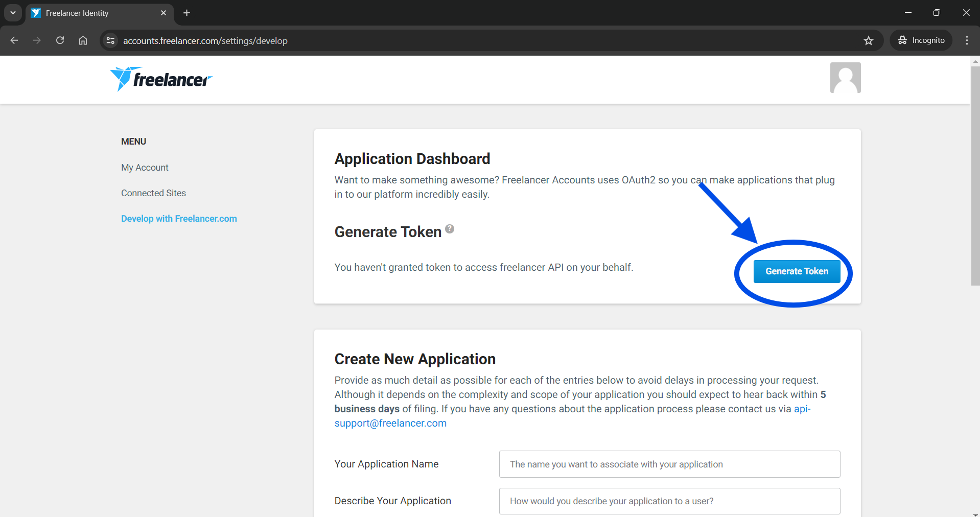Image resolution: width=980 pixels, height=517 pixels.
Task: Focus the Your Application Name field
Action: coord(669,464)
